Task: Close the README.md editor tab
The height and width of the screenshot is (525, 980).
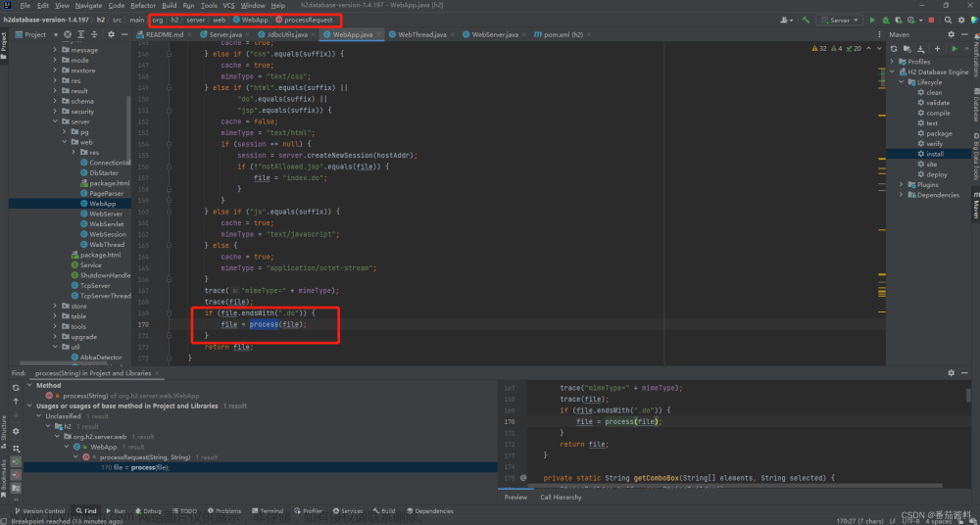Action: pos(190,34)
